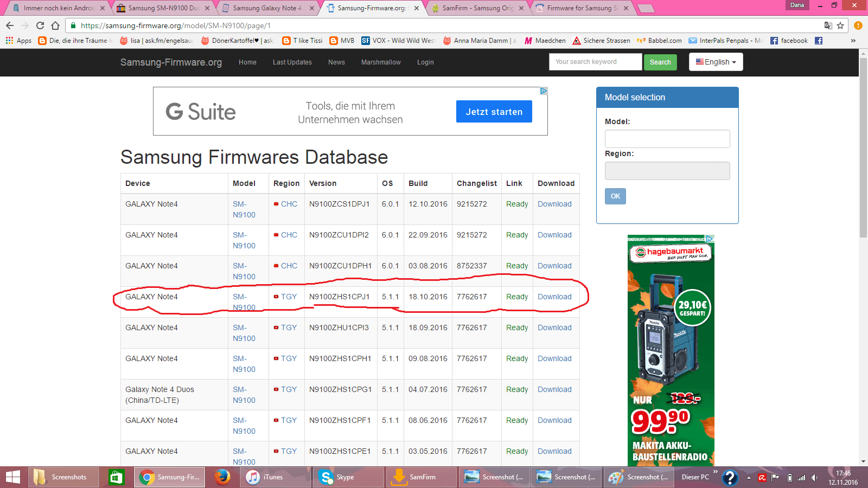Screen dimensions: 868x488
Task: Click CHC region link for N9100ZCS1DPJ1
Action: click(x=289, y=204)
